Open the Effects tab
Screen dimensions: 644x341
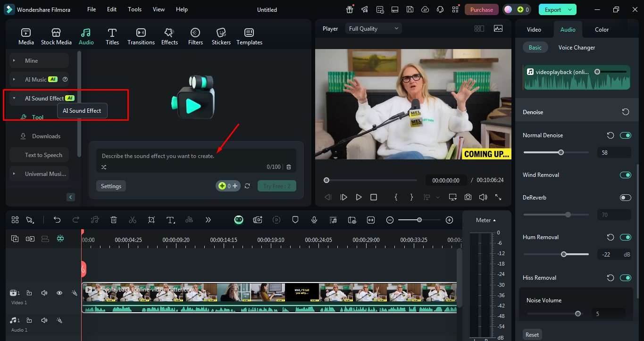tap(169, 36)
